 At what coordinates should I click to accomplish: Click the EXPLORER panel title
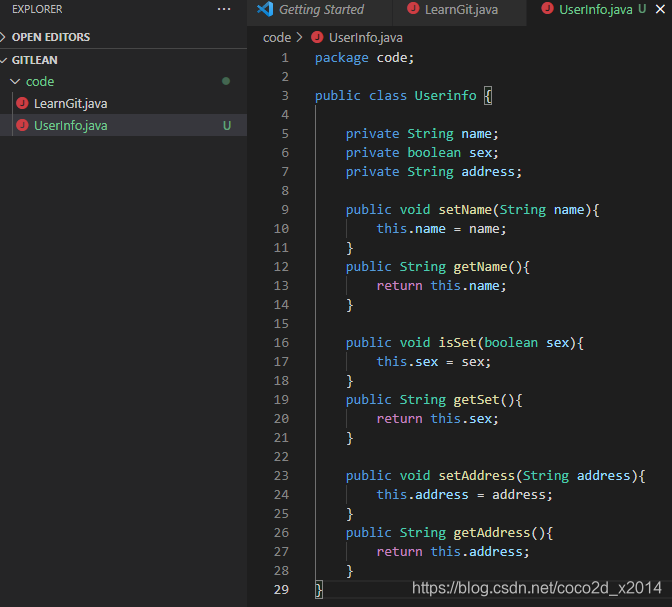(x=37, y=9)
